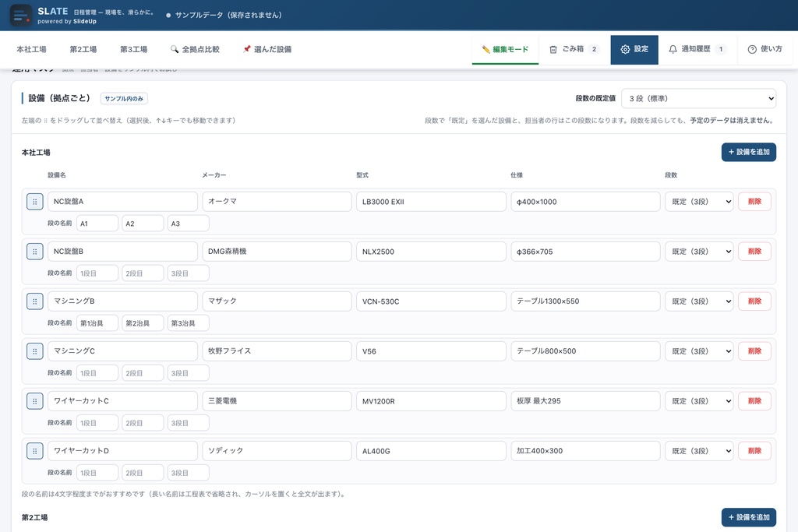This screenshot has width=798, height=532.
Task: Click the ワイヤーカットD name field
Action: pos(122,451)
